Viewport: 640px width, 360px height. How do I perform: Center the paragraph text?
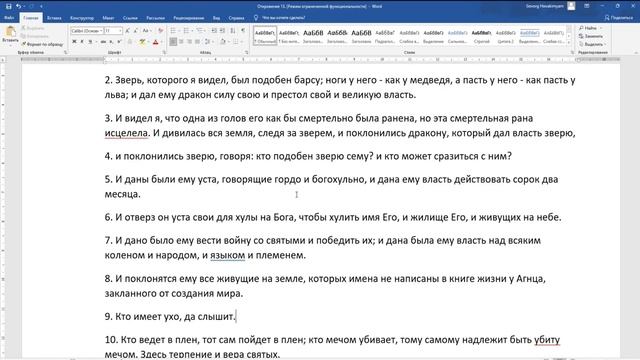pos(182,42)
